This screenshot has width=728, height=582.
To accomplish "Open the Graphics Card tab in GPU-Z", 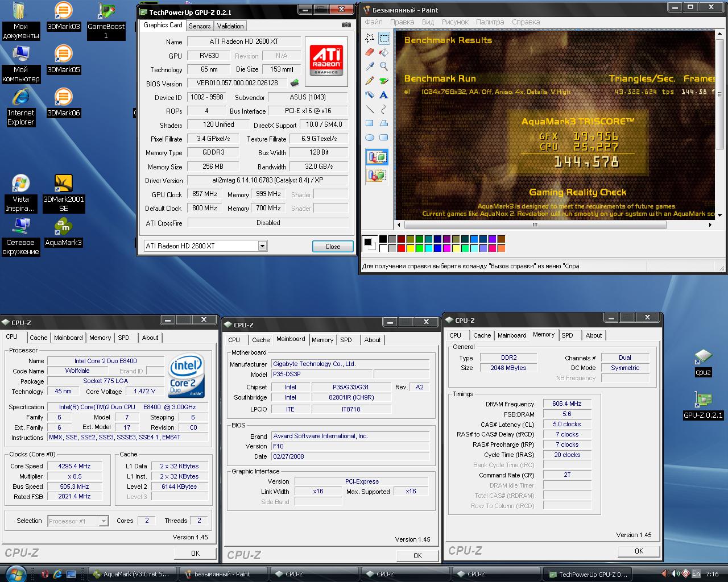I will coord(163,25).
